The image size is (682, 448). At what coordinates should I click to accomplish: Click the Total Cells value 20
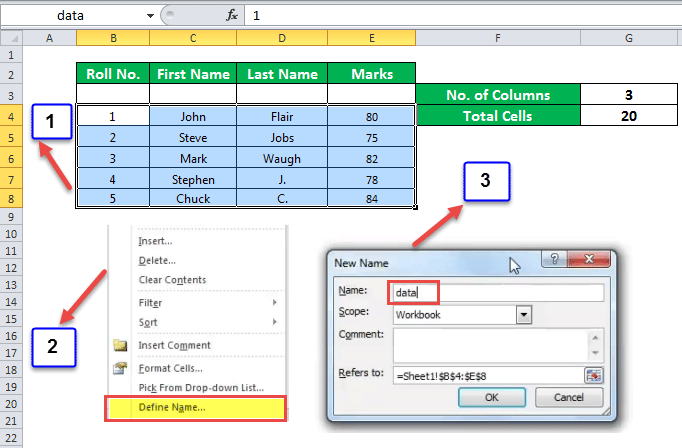[629, 116]
